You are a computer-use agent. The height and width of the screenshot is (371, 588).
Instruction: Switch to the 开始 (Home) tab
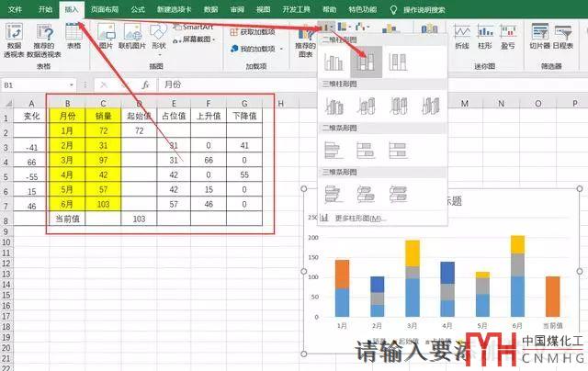pyautogui.click(x=45, y=8)
